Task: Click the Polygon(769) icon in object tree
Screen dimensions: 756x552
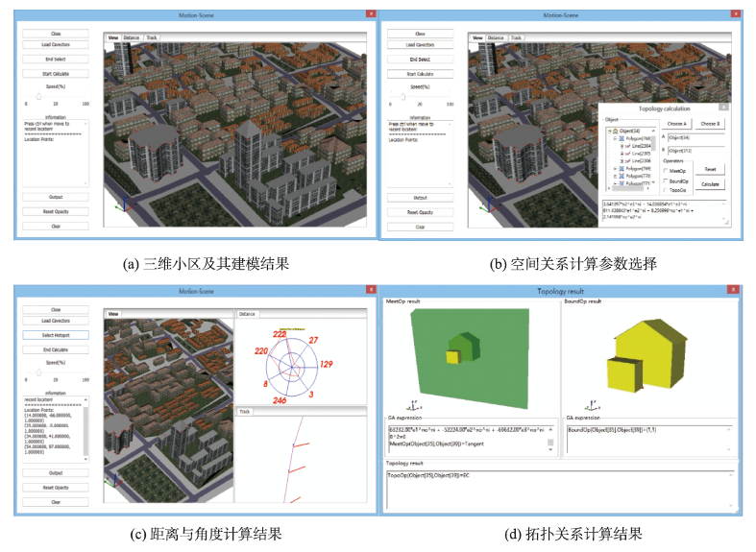Action: coord(622,167)
